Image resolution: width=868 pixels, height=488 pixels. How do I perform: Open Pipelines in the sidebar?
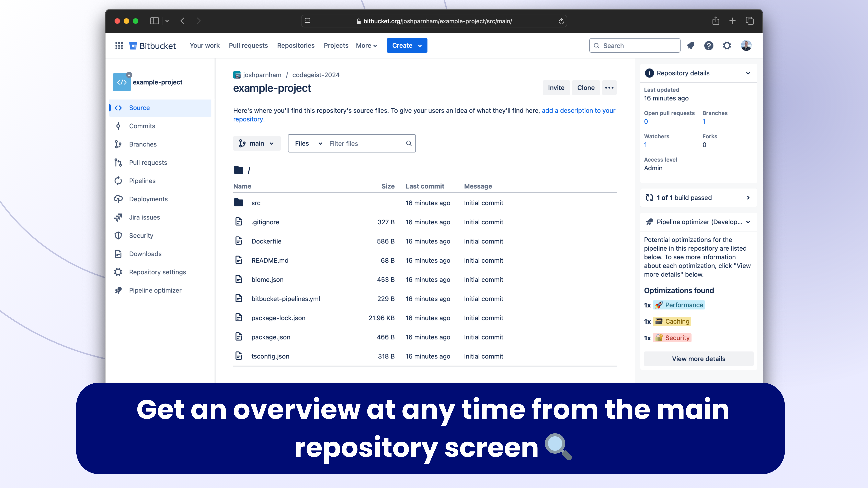[142, 181]
